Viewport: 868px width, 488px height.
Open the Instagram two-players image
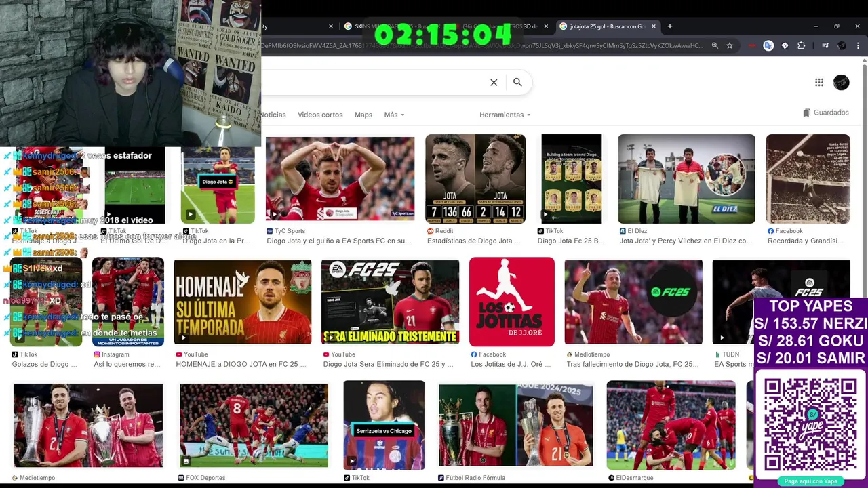click(x=128, y=302)
